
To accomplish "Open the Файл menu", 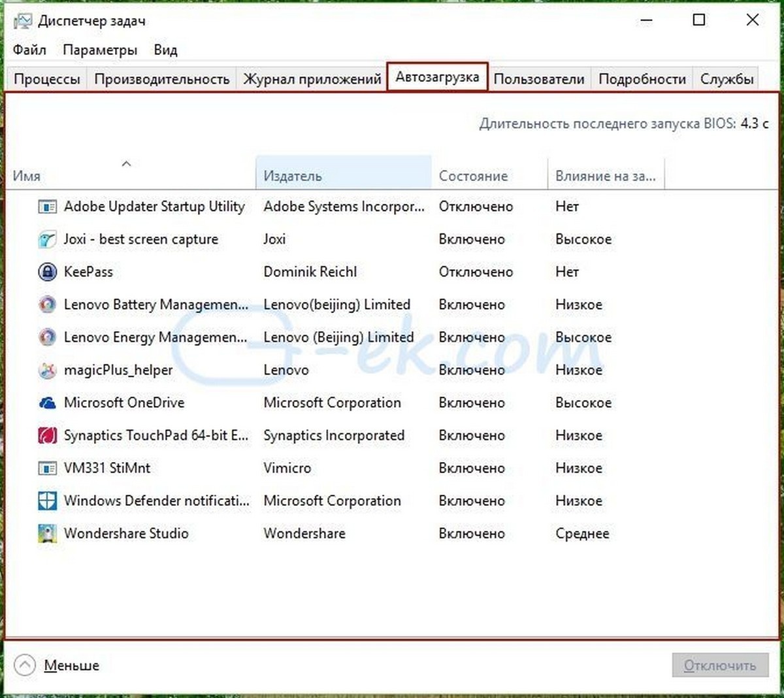I will click(29, 50).
